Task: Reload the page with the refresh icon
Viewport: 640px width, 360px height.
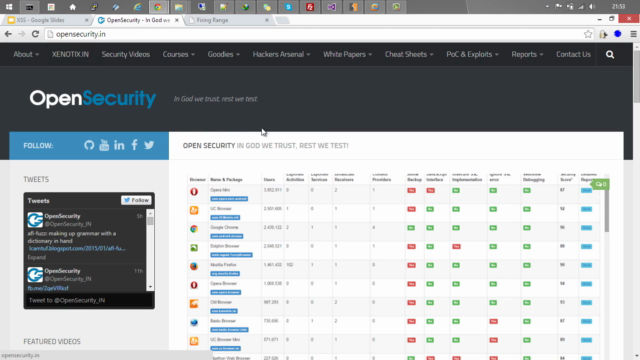Action: click(35, 34)
